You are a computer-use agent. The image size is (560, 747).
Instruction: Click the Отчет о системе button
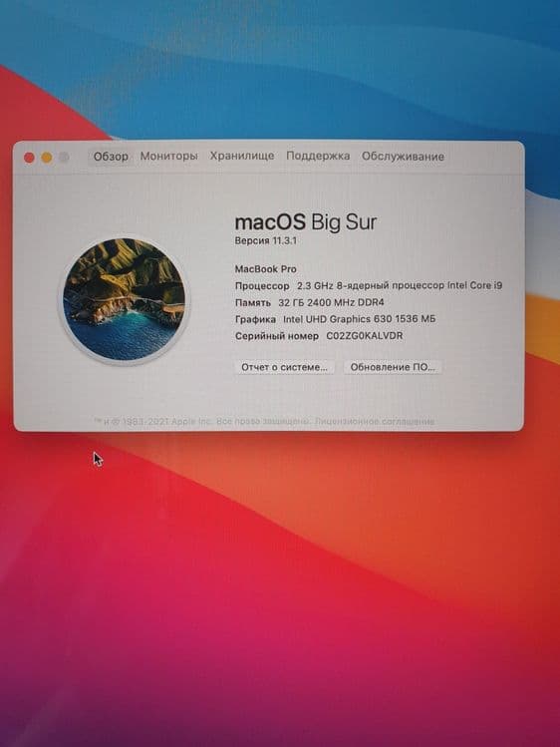pos(284,367)
